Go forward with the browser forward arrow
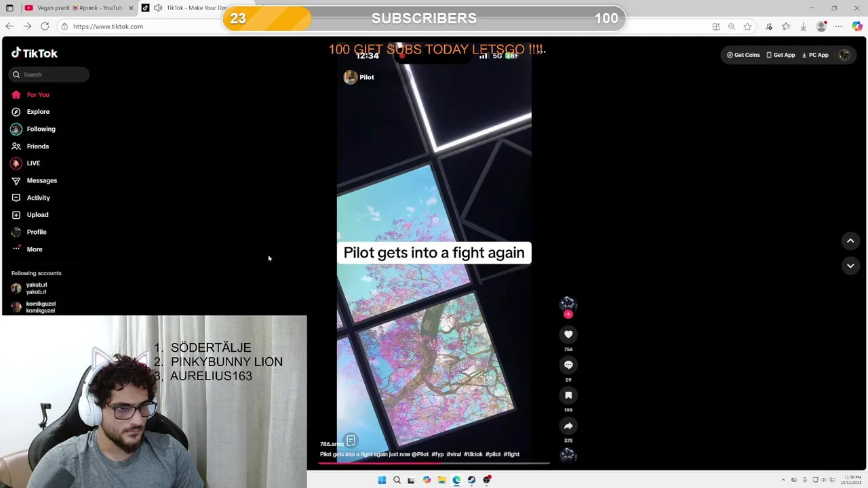868x488 pixels. 27,26
